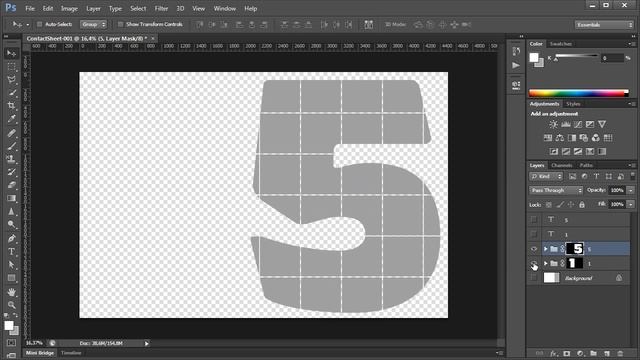
Task: Select the Path Selection tool
Action: click(11, 265)
